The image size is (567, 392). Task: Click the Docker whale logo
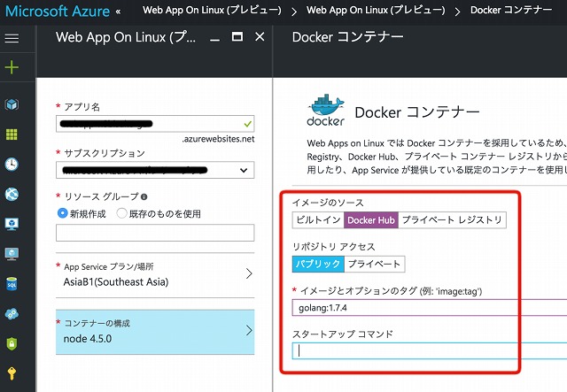pos(326,111)
